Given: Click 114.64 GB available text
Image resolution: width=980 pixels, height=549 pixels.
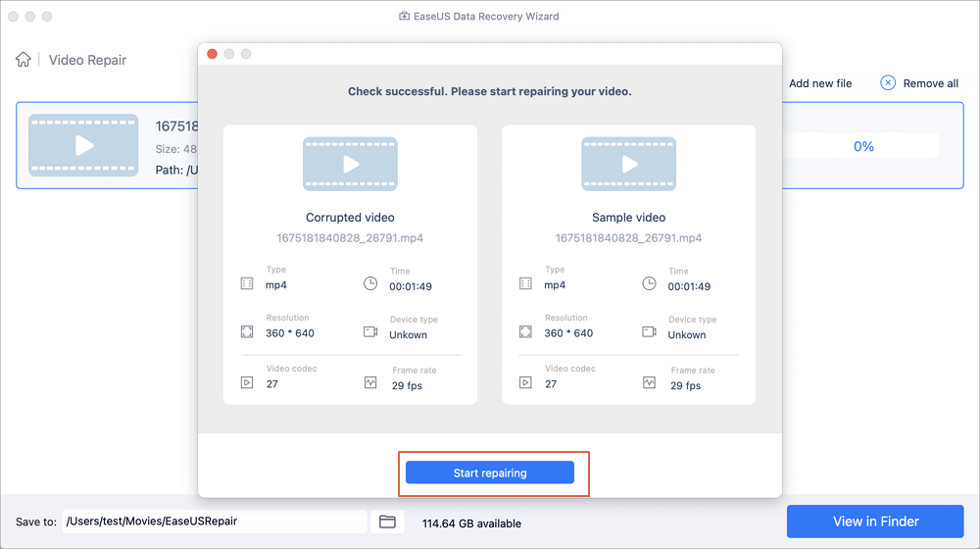Looking at the screenshot, I should point(471,524).
